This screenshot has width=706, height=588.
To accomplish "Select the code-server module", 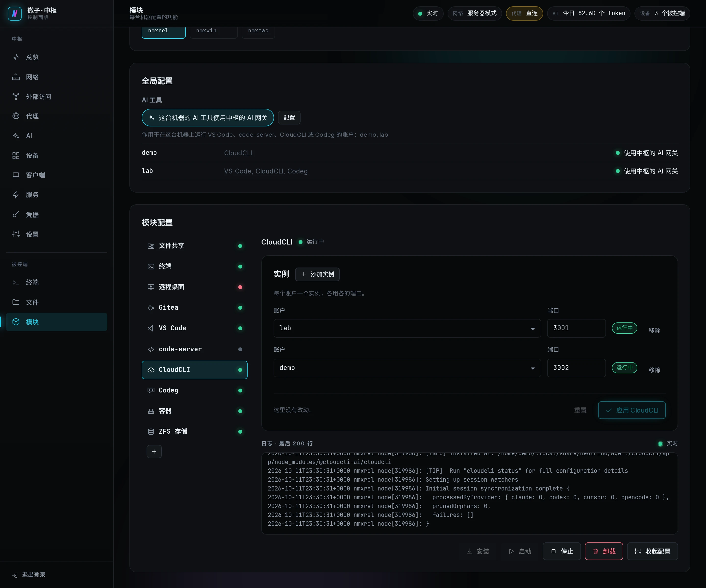I will (195, 349).
